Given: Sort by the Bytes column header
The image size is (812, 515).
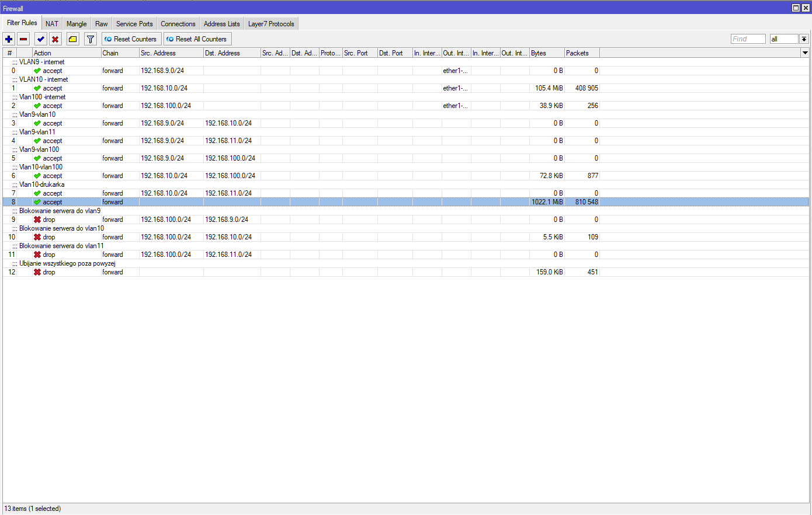Looking at the screenshot, I should pyautogui.click(x=547, y=53).
